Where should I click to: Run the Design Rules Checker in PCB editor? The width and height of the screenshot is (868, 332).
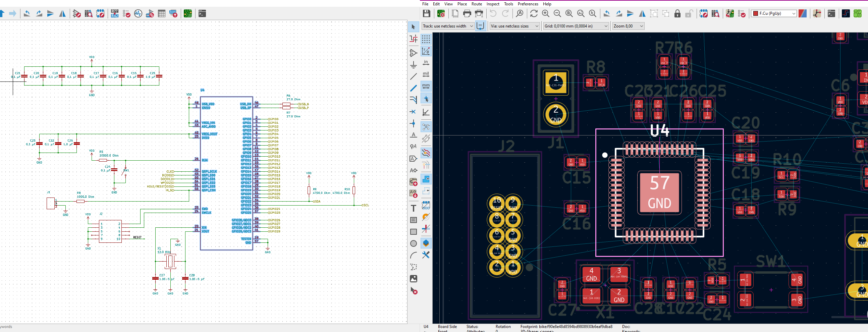[741, 13]
